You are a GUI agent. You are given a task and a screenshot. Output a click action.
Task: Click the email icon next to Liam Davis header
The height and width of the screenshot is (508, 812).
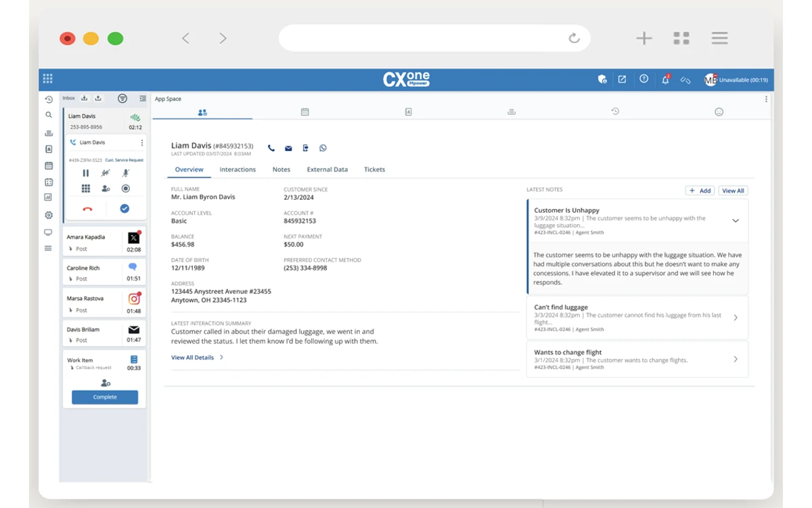(x=288, y=148)
